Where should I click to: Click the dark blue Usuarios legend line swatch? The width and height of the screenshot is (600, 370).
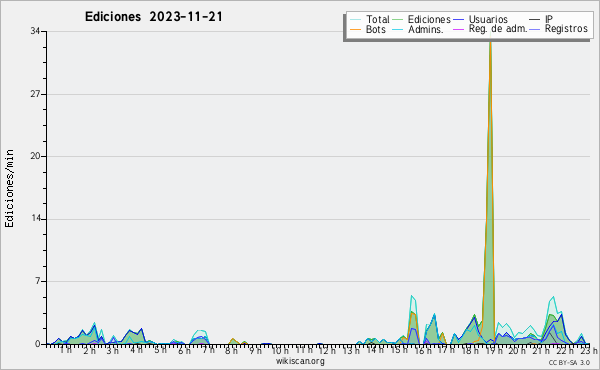tap(458, 19)
